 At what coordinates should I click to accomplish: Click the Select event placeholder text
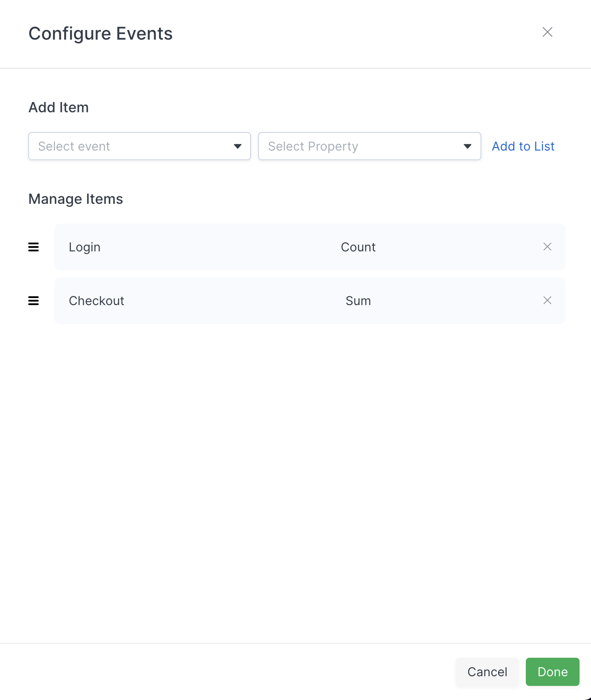tap(74, 146)
